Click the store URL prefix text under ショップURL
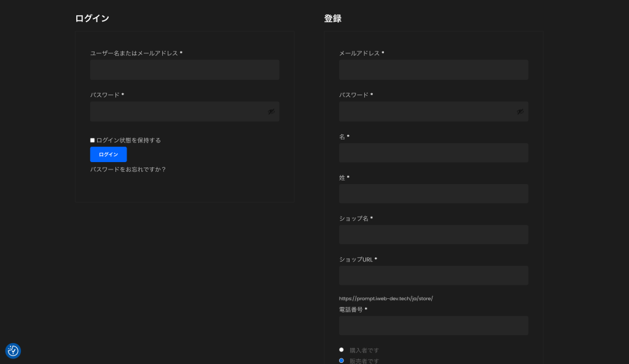The image size is (629, 364). [x=386, y=298]
